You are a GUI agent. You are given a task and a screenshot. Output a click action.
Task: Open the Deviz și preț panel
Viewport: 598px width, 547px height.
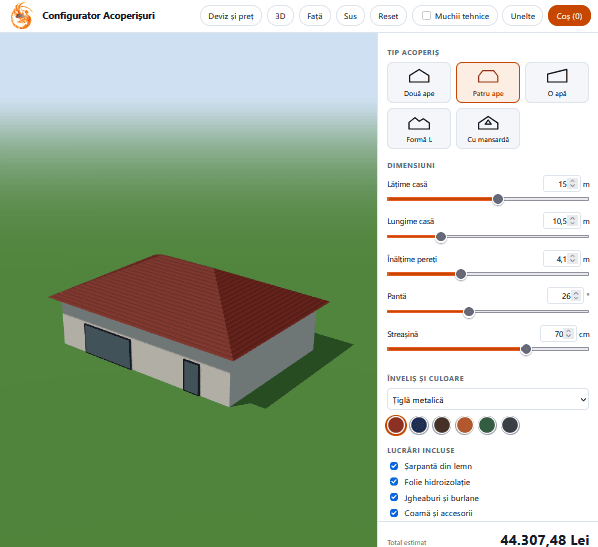[x=231, y=16]
